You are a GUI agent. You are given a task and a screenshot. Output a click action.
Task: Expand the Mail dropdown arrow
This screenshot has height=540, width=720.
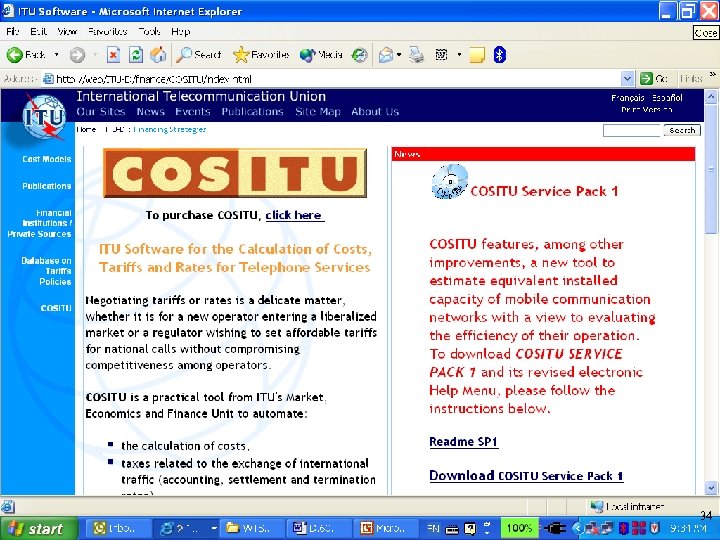(399, 55)
